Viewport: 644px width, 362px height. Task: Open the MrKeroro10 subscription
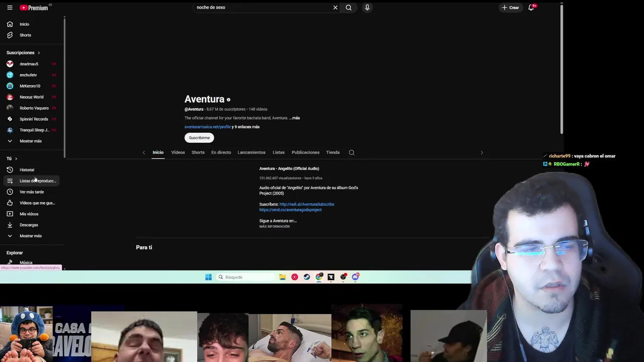click(31, 86)
